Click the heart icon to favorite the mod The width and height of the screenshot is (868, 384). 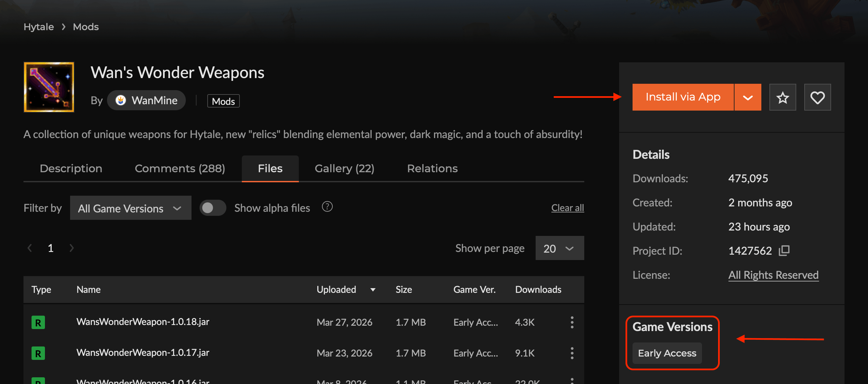pyautogui.click(x=817, y=97)
